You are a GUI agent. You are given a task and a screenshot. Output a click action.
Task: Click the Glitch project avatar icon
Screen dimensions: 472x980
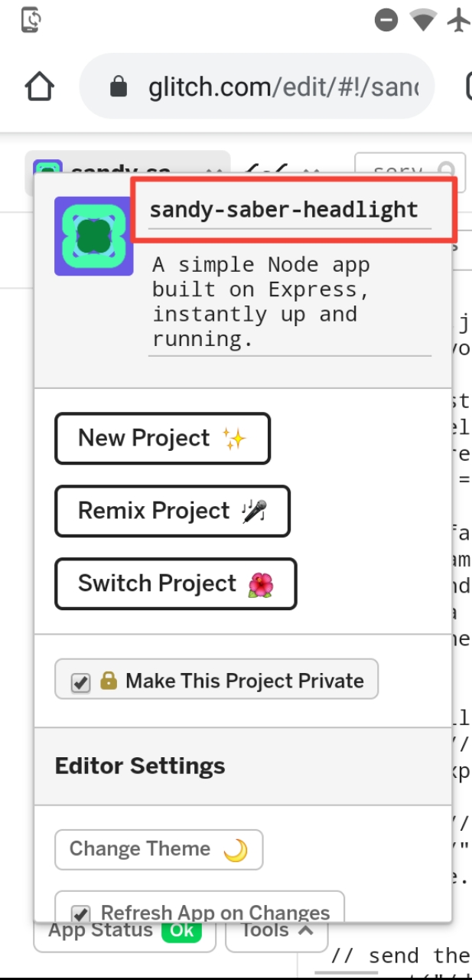tap(93, 236)
